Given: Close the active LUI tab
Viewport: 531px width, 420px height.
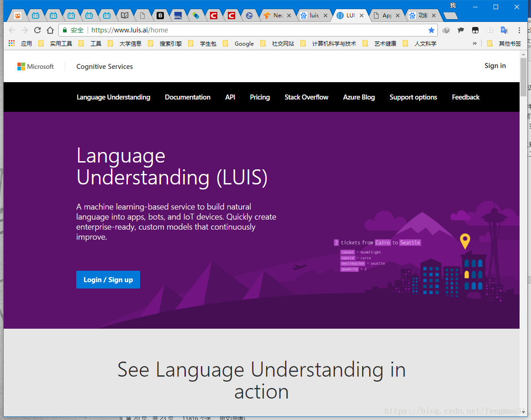Looking at the screenshot, I should click(x=362, y=15).
